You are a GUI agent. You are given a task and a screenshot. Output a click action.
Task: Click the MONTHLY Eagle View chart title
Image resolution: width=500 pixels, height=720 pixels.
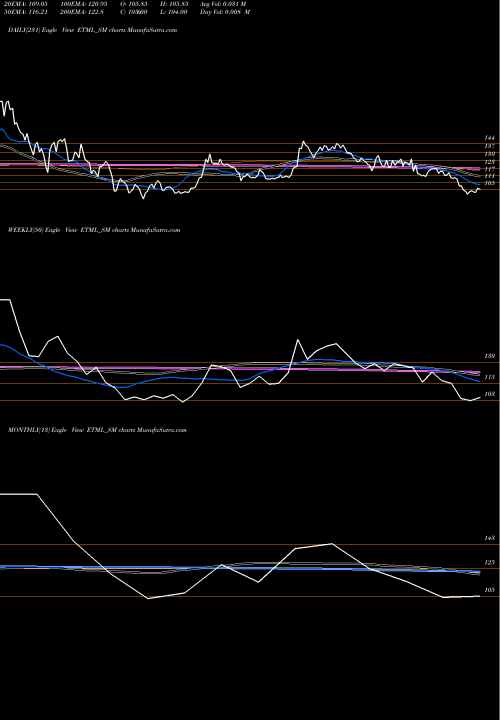pyautogui.click(x=97, y=430)
